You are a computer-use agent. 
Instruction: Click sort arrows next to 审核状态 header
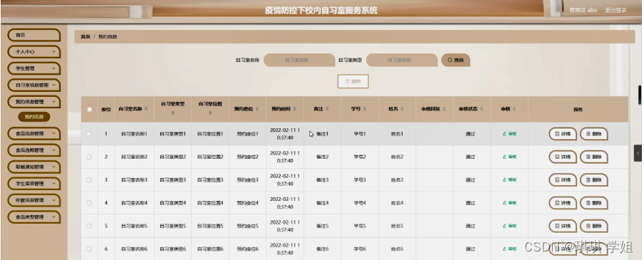482,109
